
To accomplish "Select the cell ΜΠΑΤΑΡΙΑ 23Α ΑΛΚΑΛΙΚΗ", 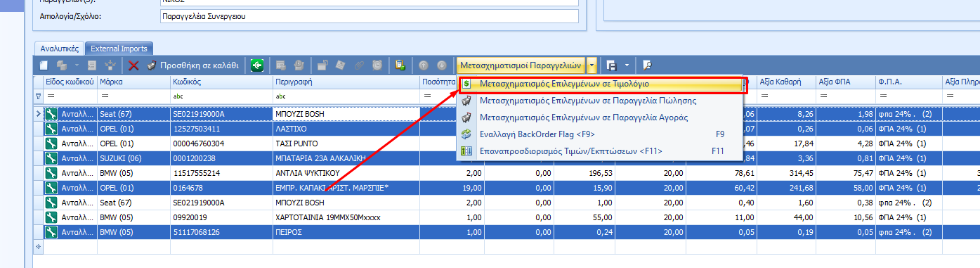I will point(346,158).
